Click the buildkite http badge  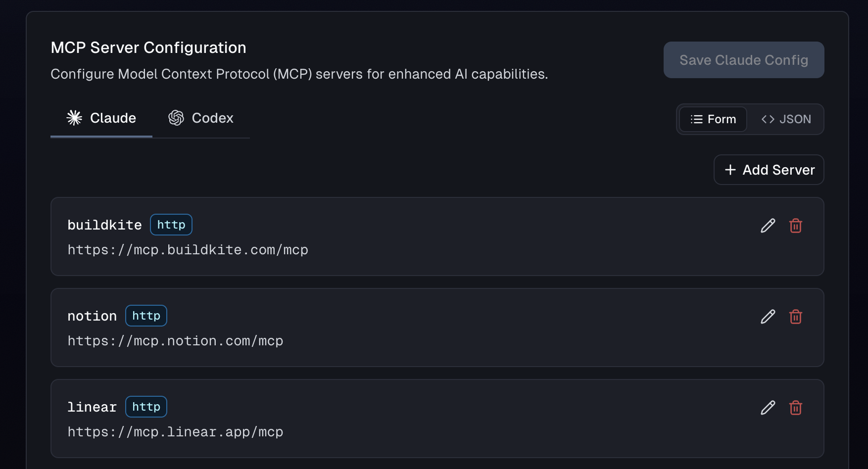pos(171,225)
